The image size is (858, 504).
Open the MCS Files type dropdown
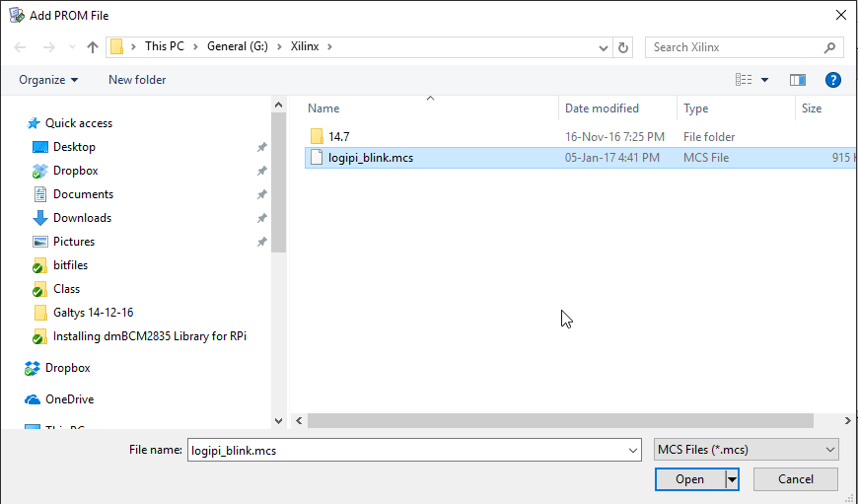[746, 450]
